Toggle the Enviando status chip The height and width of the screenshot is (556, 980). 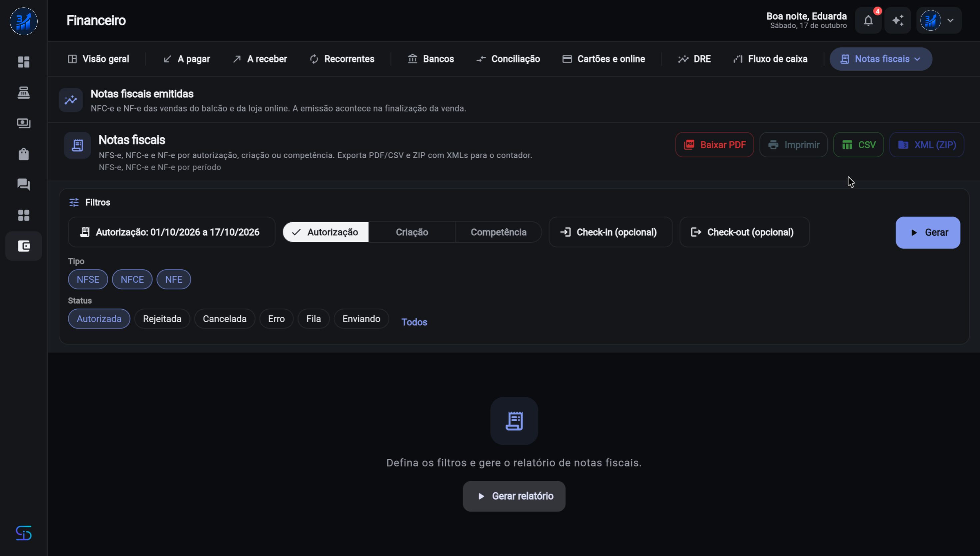tap(361, 319)
